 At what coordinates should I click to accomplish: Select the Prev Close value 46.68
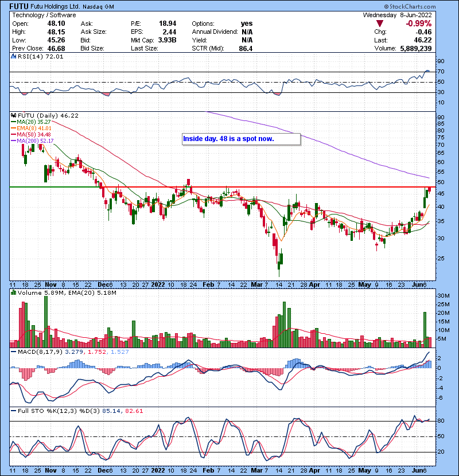[56, 49]
